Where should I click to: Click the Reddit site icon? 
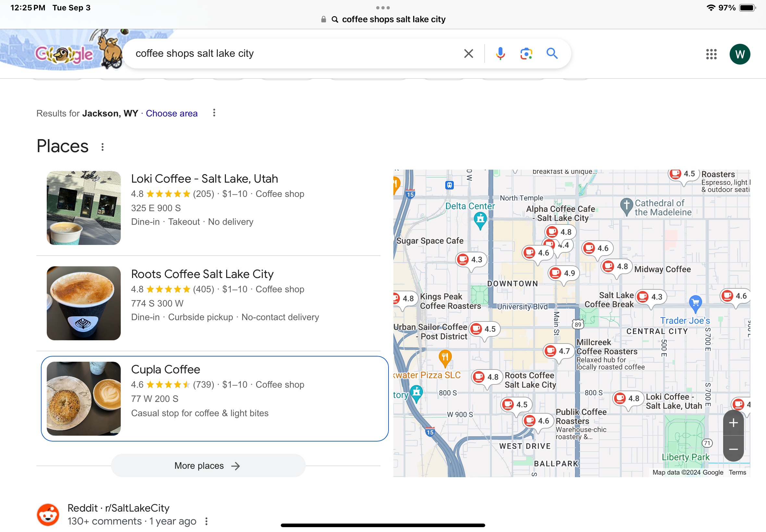tap(48, 514)
